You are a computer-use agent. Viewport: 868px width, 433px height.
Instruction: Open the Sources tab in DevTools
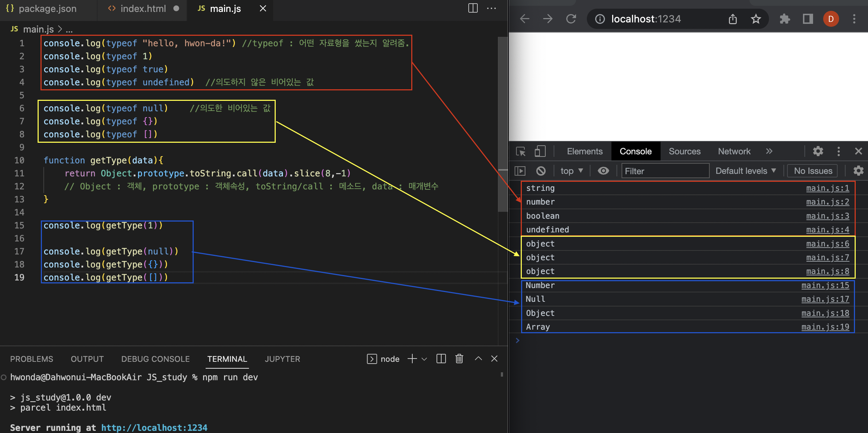click(684, 151)
